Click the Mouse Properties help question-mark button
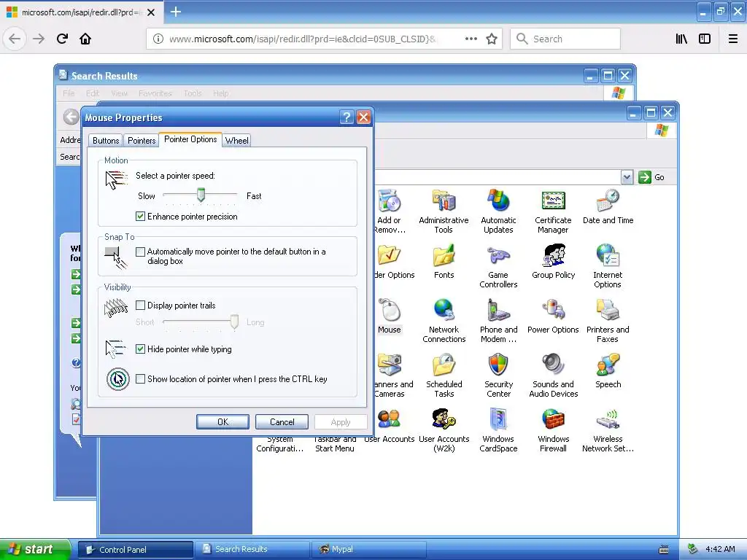747x560 pixels. pos(347,117)
